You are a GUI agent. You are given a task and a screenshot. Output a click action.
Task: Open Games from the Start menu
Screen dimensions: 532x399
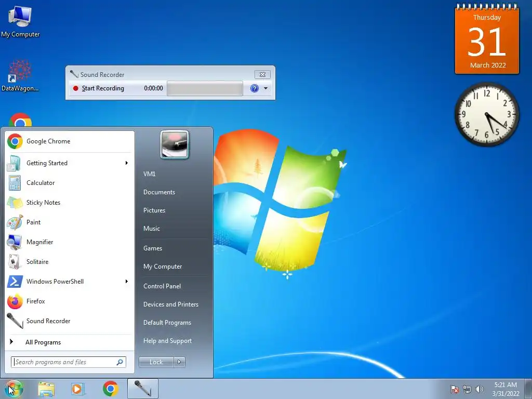point(153,248)
